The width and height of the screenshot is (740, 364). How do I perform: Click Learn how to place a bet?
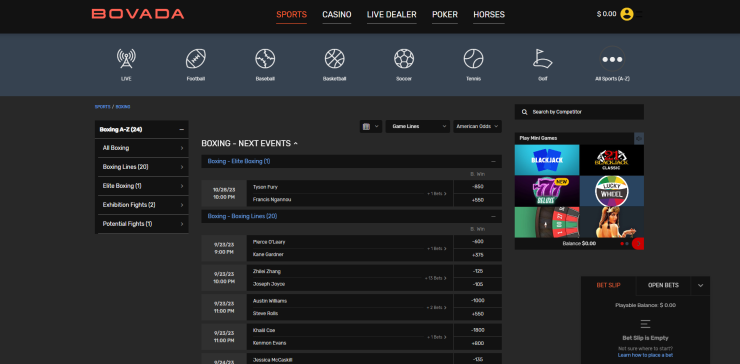[x=645, y=355]
